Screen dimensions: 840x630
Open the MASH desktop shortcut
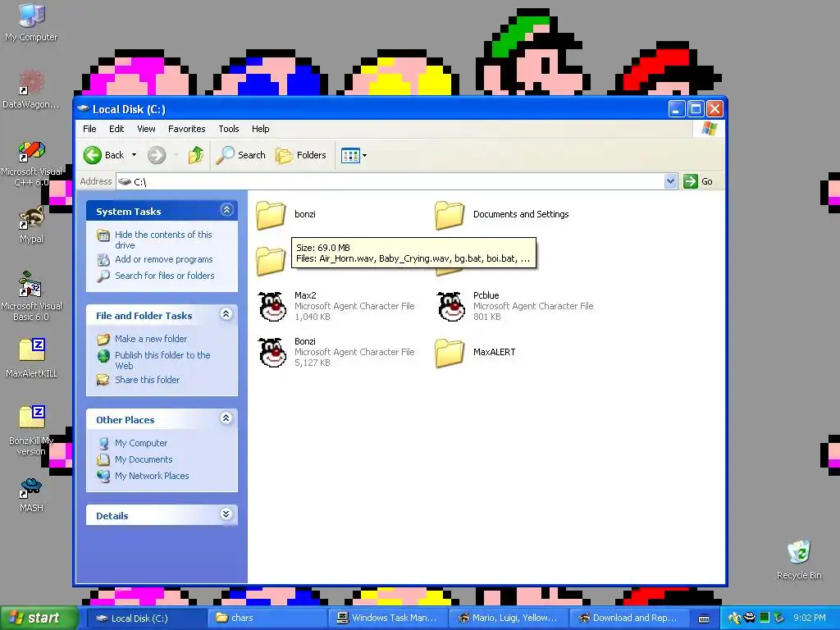point(31,495)
